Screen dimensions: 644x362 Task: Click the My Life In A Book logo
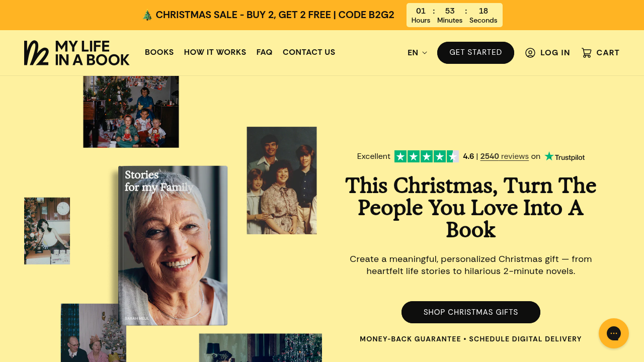[x=76, y=53]
